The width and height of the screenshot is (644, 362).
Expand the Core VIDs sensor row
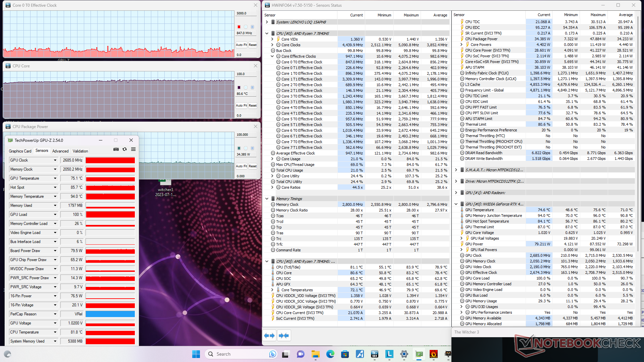tap(272, 39)
